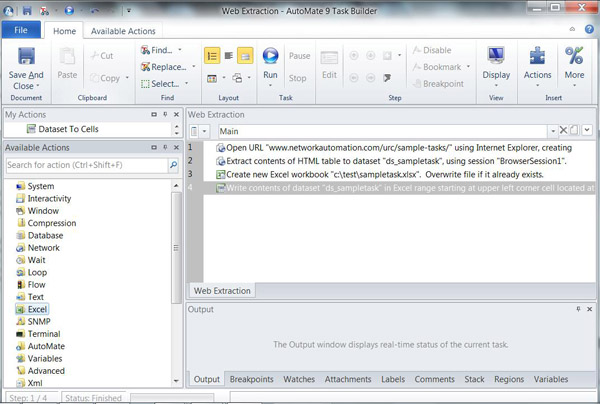Image resolution: width=600 pixels, height=404 pixels.
Task: Click Disable in the Step group
Action: click(432, 50)
